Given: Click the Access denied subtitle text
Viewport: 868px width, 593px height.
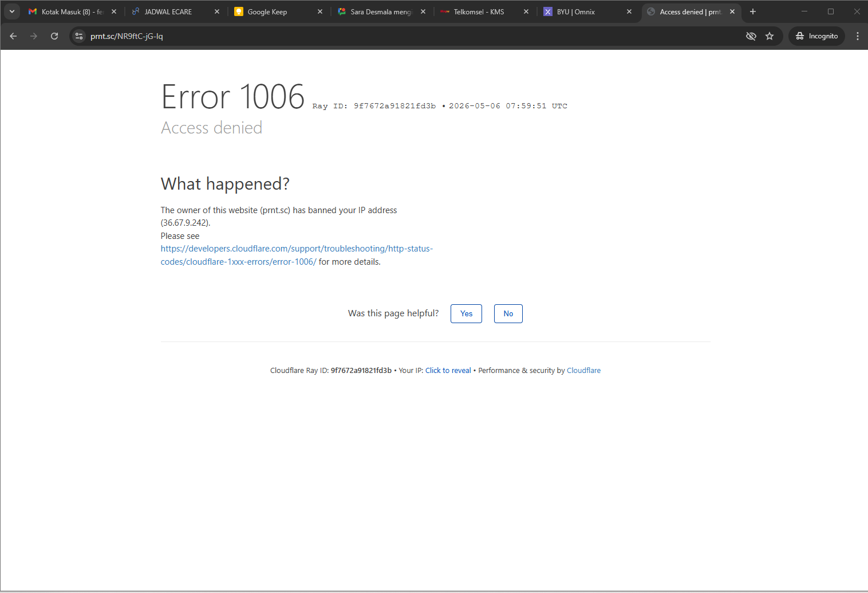Looking at the screenshot, I should click(212, 128).
